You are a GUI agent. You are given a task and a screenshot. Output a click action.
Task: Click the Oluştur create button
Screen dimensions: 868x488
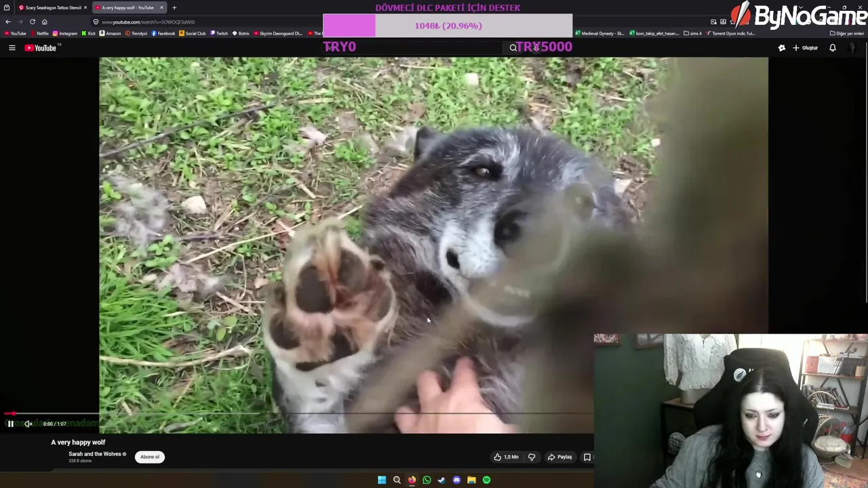pyautogui.click(x=806, y=47)
